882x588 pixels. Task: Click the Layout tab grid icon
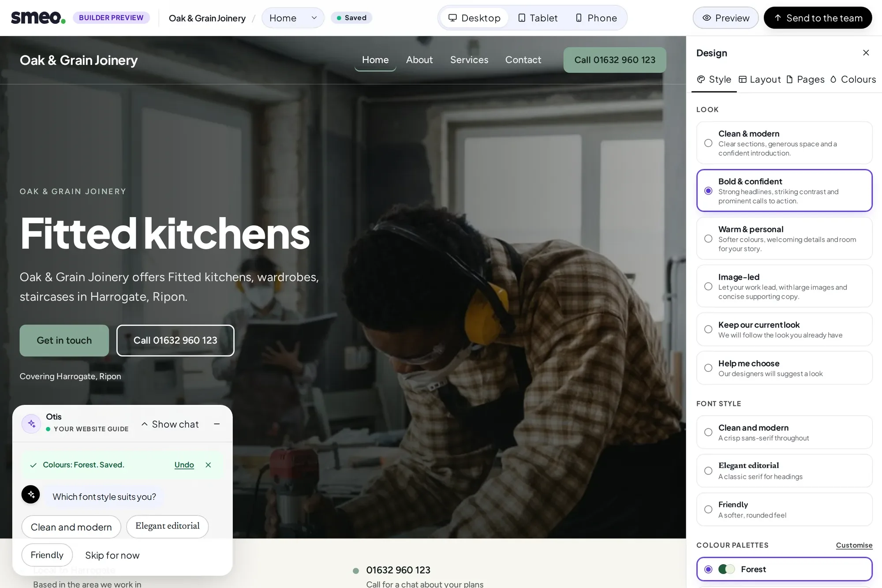[743, 79]
